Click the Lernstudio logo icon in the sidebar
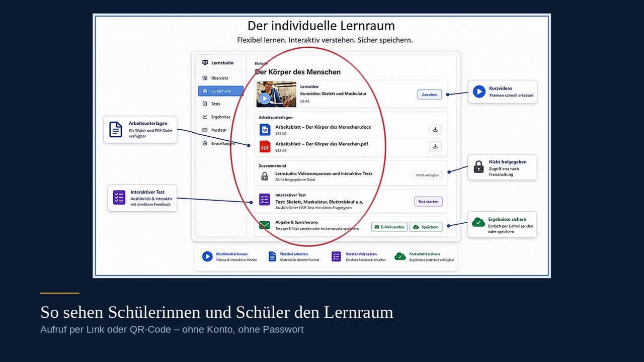The height and width of the screenshot is (362, 644). [x=205, y=63]
